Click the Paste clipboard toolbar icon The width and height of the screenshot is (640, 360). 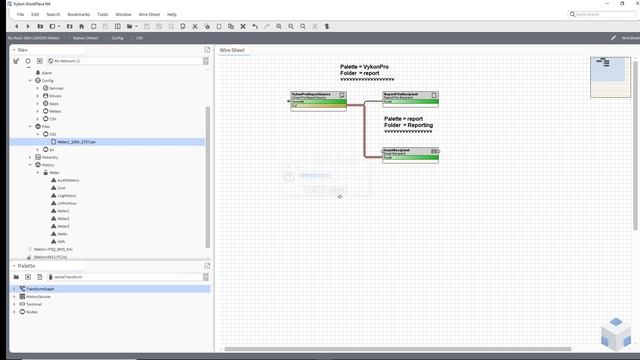tap(219, 26)
